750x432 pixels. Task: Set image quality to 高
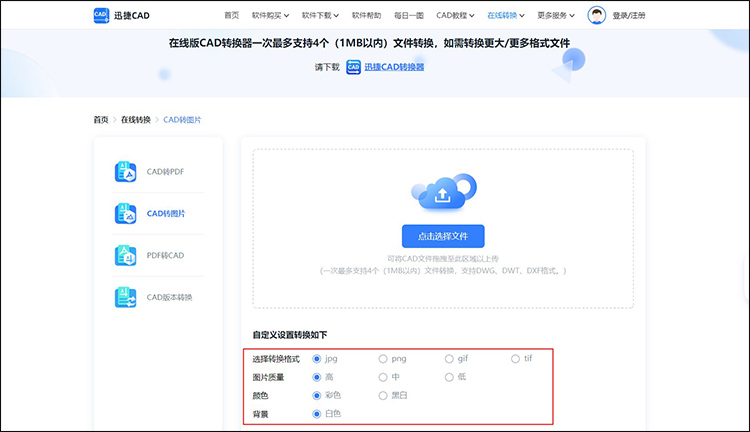tap(317, 377)
